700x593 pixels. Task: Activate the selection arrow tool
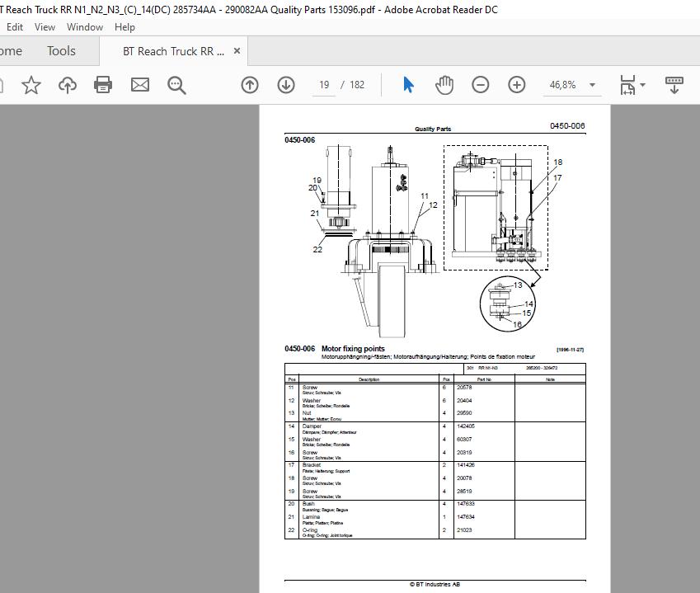coord(408,85)
